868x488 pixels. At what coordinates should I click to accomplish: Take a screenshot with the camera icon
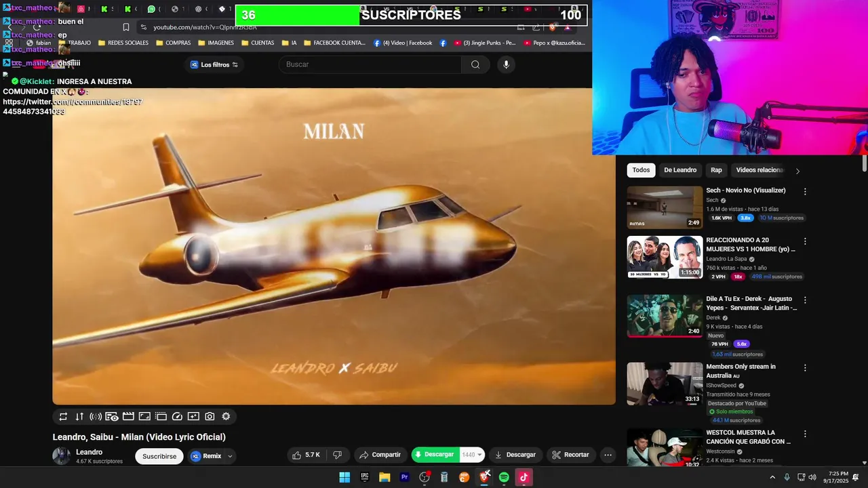click(x=210, y=417)
